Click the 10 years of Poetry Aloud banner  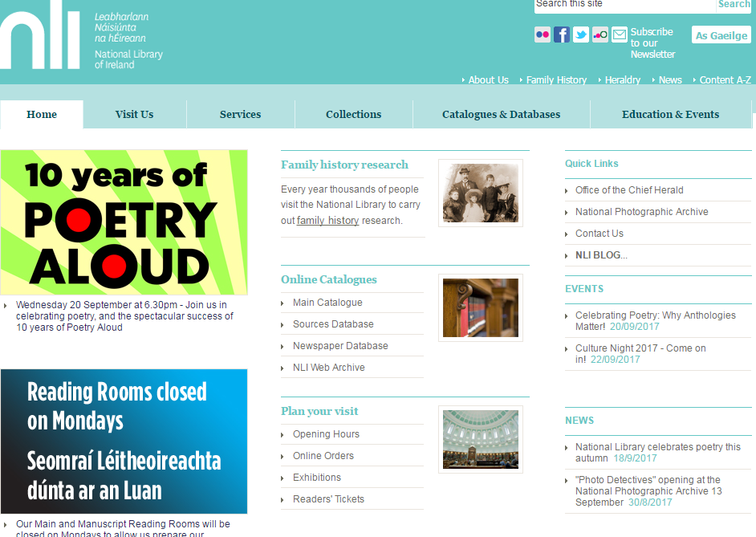click(124, 222)
